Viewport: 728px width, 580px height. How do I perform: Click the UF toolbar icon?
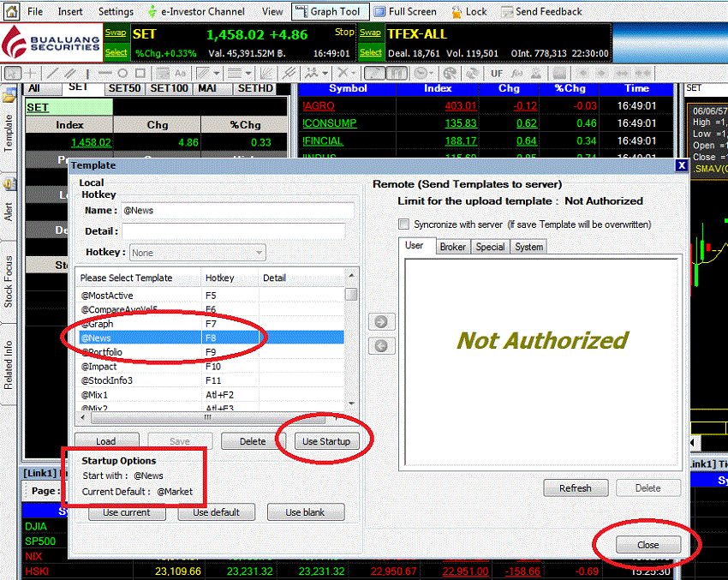click(497, 74)
